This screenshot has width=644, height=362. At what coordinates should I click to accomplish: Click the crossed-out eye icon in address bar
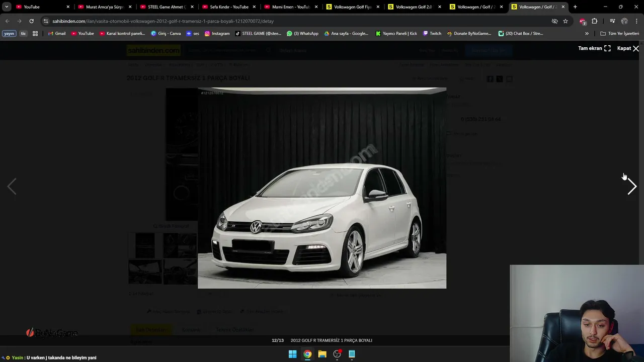click(554, 21)
